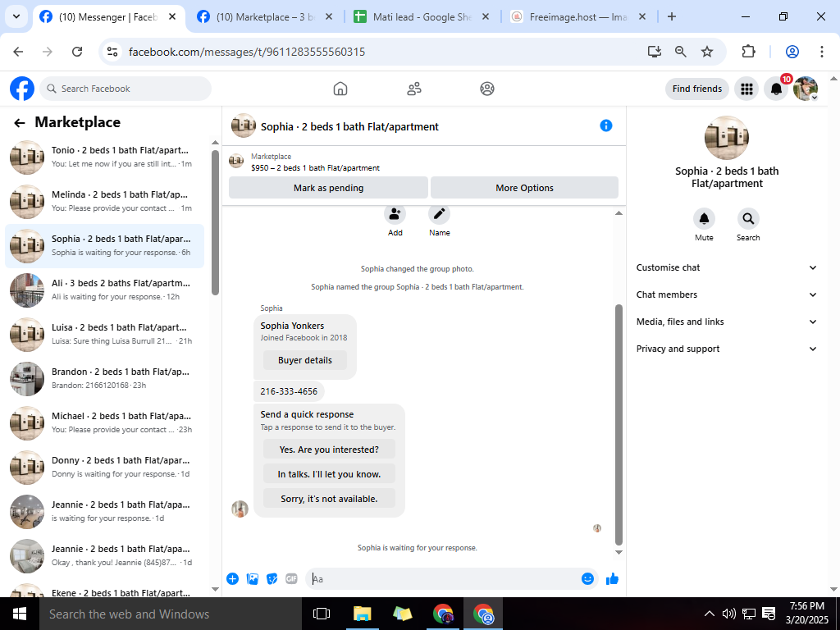This screenshot has width=840, height=630.
Task: Switch to Mati lead Google Sheets tab
Action: tap(422, 17)
